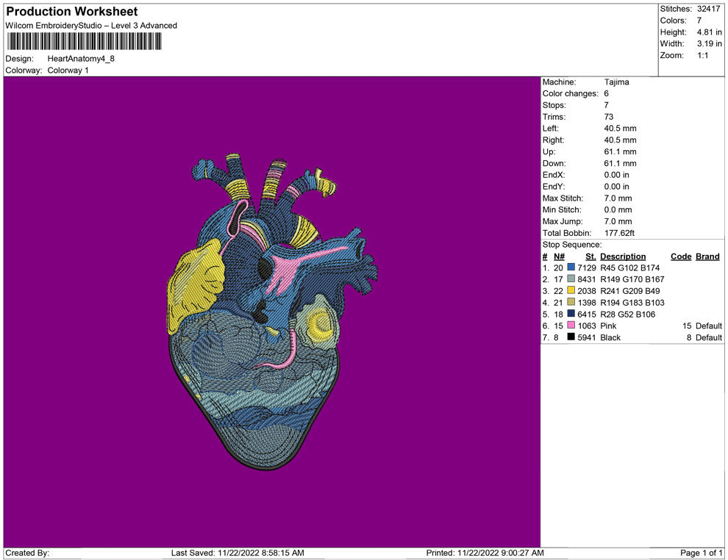Pick the dark navy swatch for stop 5
The width and height of the screenshot is (728, 560).
tap(571, 315)
